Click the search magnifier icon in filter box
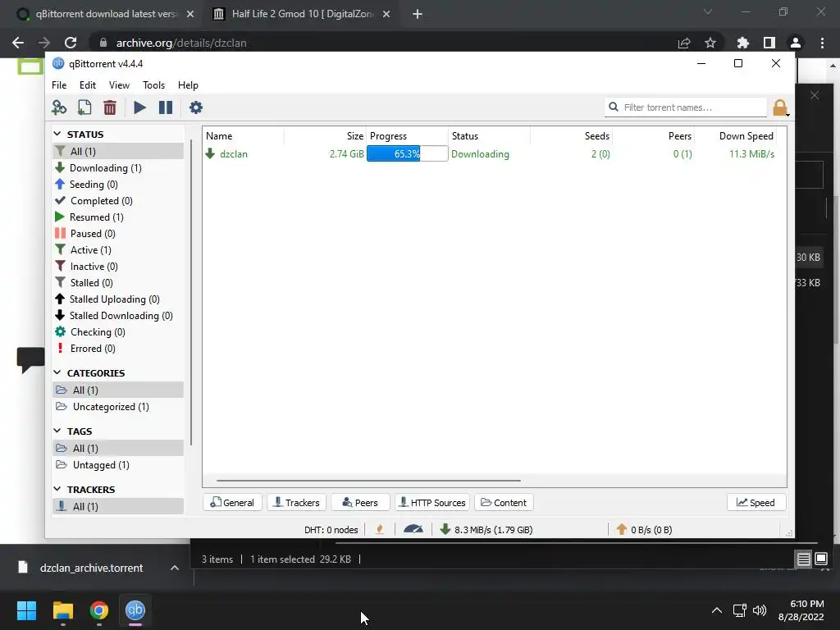840x630 pixels. click(614, 107)
